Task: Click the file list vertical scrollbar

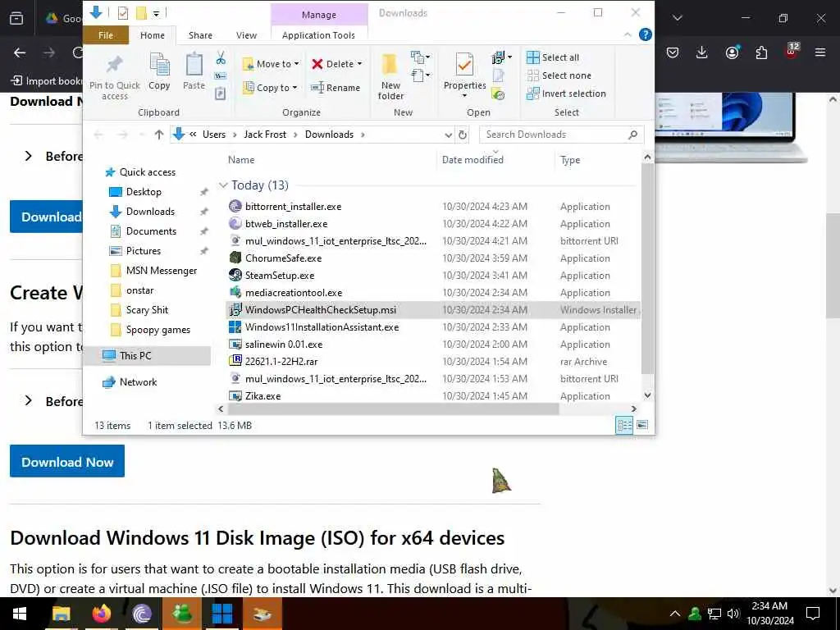Action: coord(647,268)
